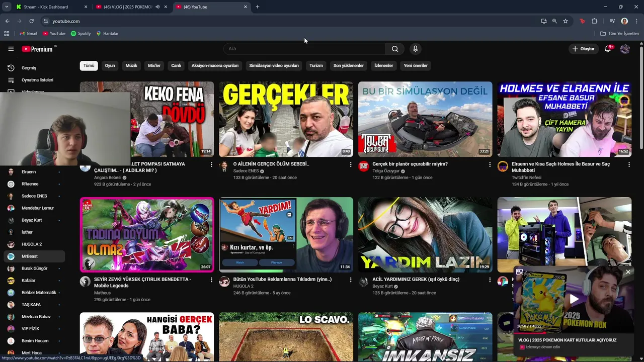This screenshot has height=362, width=644.
Task: Open the Sadece ENES channel link under video
Action: tap(246, 171)
